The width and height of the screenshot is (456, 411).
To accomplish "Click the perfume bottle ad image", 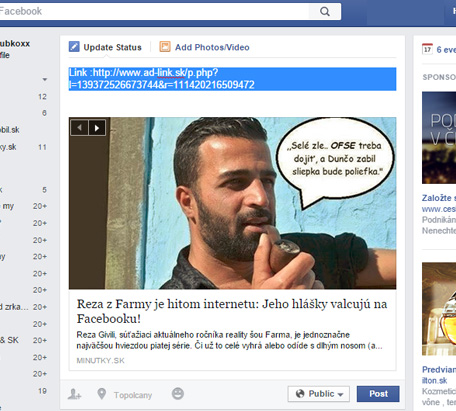I will [439, 309].
